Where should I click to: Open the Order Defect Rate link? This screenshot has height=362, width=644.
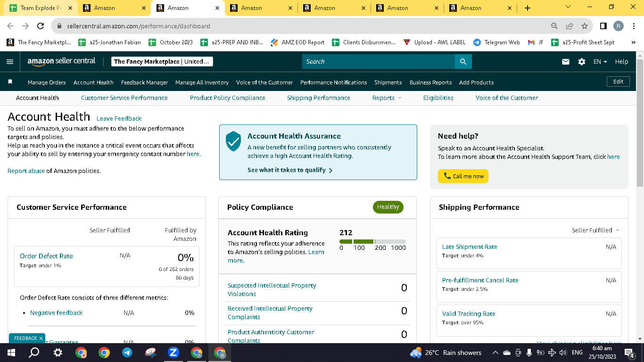click(46, 256)
